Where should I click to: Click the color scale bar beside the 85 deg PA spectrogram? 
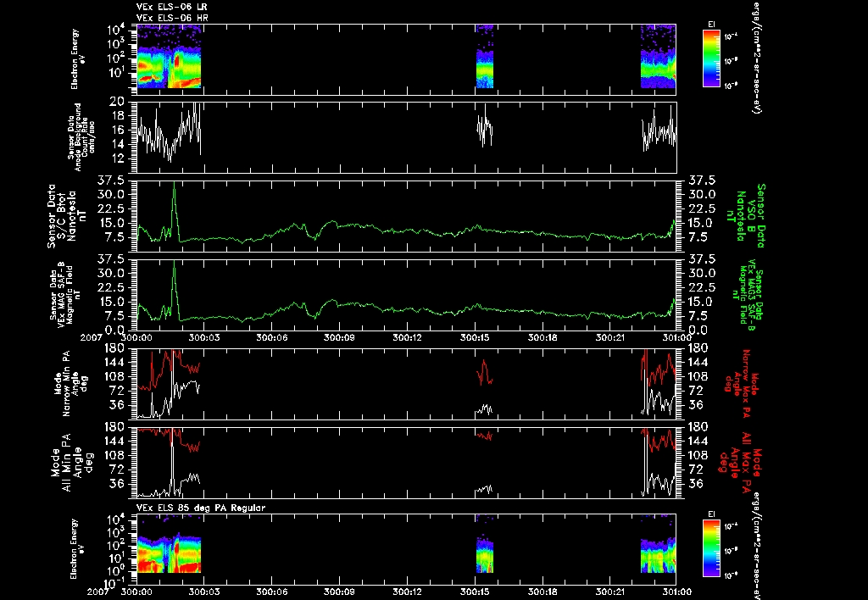[711, 548]
